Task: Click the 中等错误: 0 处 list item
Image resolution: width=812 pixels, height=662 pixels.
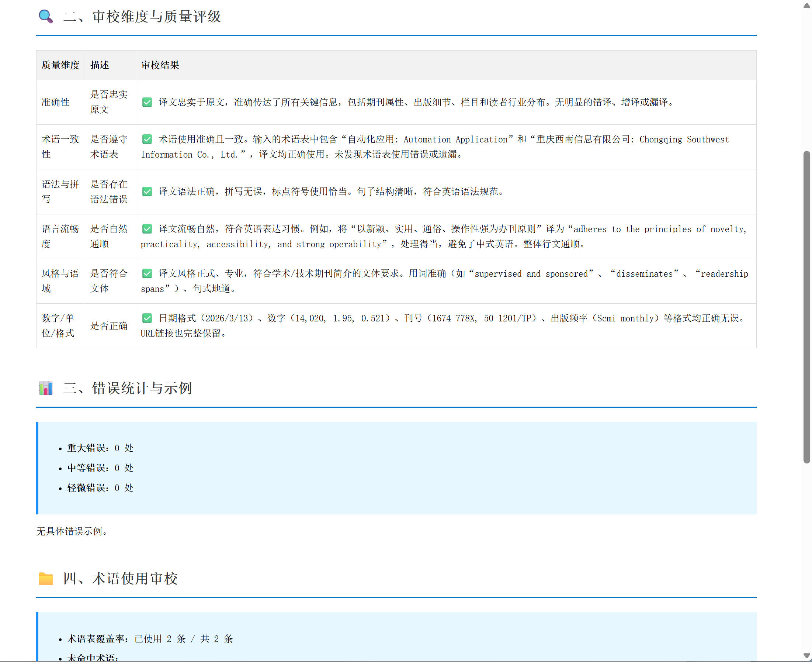Action: pyautogui.click(x=100, y=468)
